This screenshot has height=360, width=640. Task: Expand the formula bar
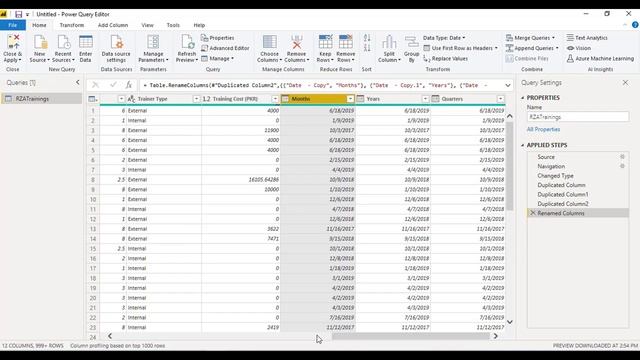pyautogui.click(x=508, y=85)
